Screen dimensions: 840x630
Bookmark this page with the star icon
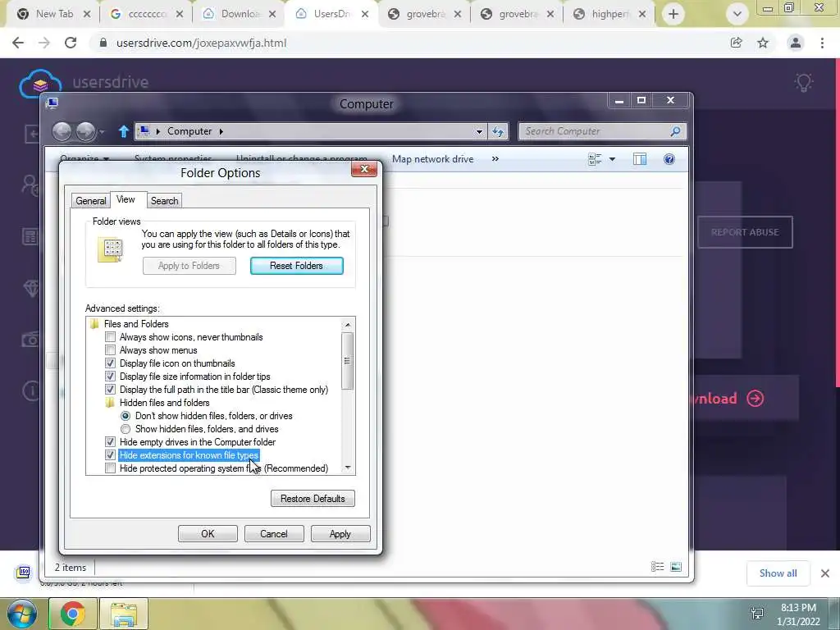coord(763,43)
